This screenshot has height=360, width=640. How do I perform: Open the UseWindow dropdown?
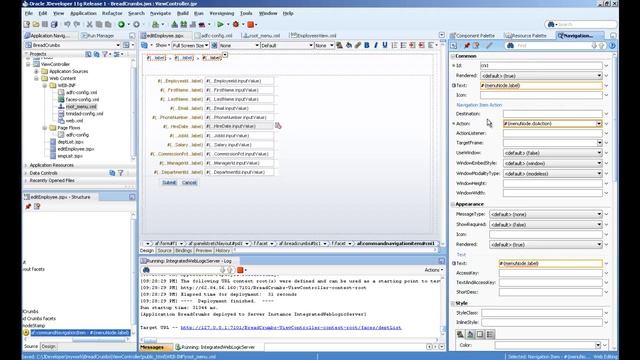552,153
